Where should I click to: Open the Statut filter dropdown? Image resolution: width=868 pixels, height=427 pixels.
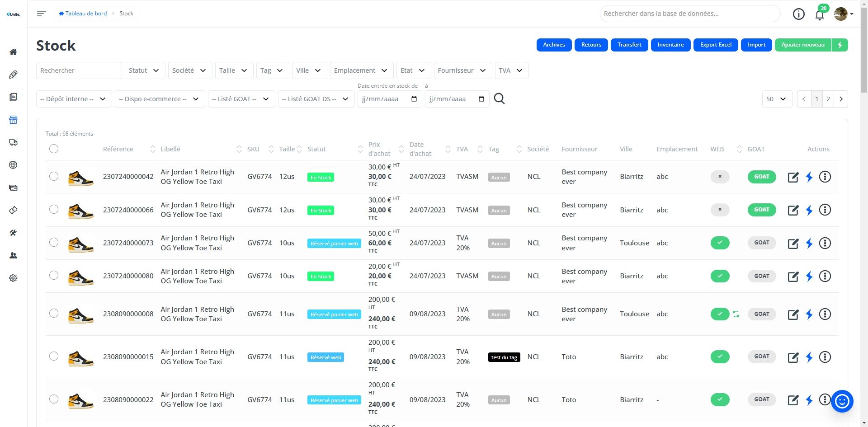145,70
